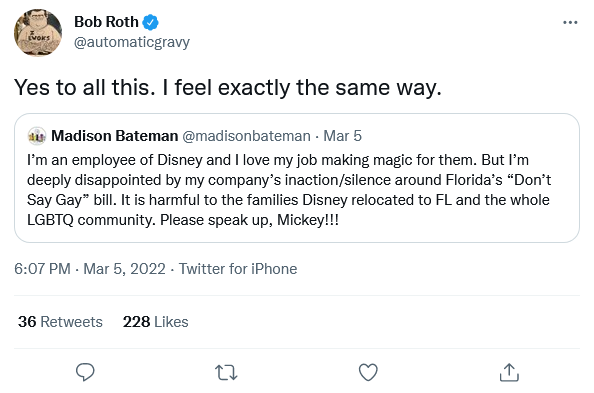Image resolution: width=594 pixels, height=393 pixels.
Task: Like the tweet with heart icon
Action: pos(368,372)
